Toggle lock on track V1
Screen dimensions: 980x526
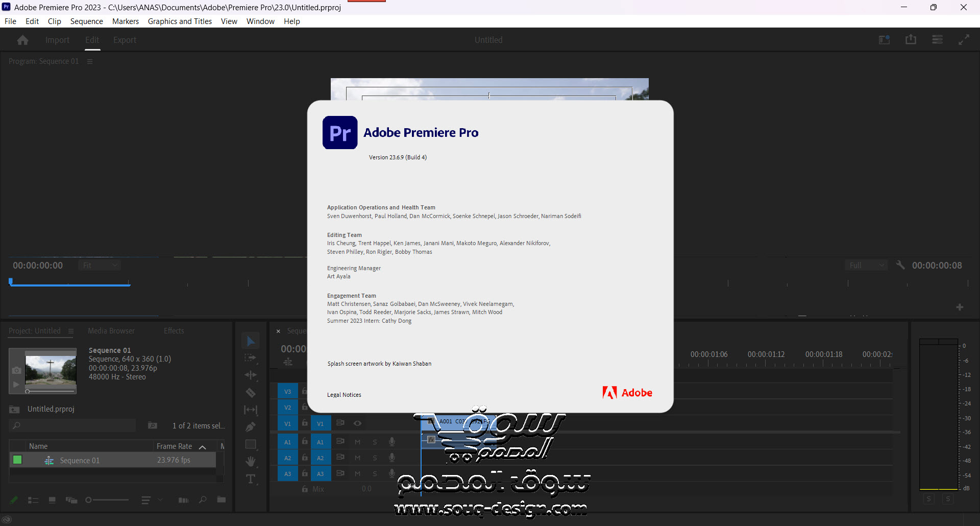pyautogui.click(x=305, y=423)
